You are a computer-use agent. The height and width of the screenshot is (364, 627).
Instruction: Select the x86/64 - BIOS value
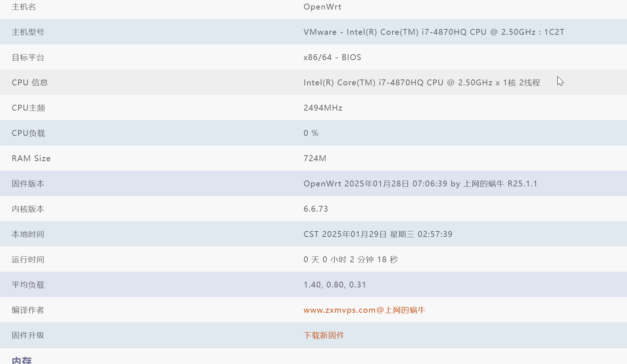[332, 57]
